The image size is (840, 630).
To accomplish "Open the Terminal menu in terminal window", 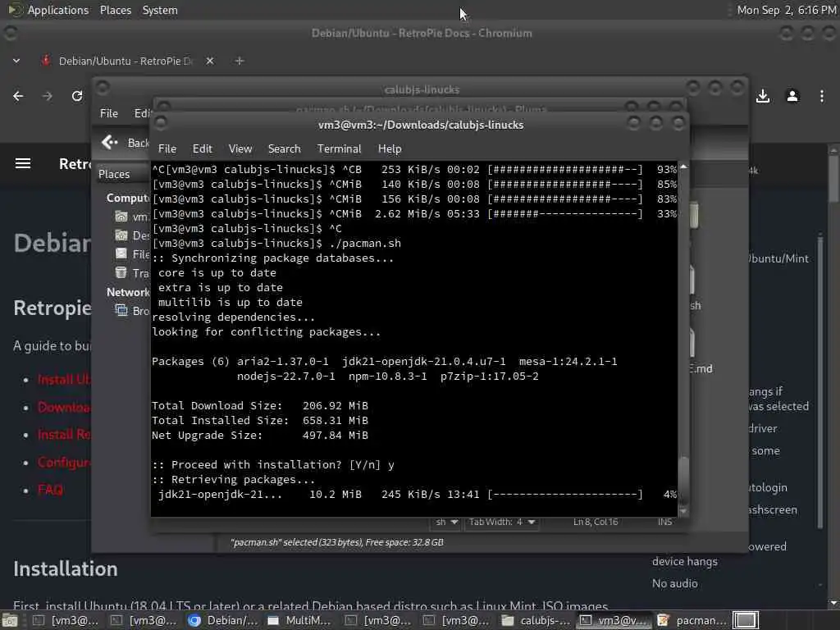I will pos(339,149).
